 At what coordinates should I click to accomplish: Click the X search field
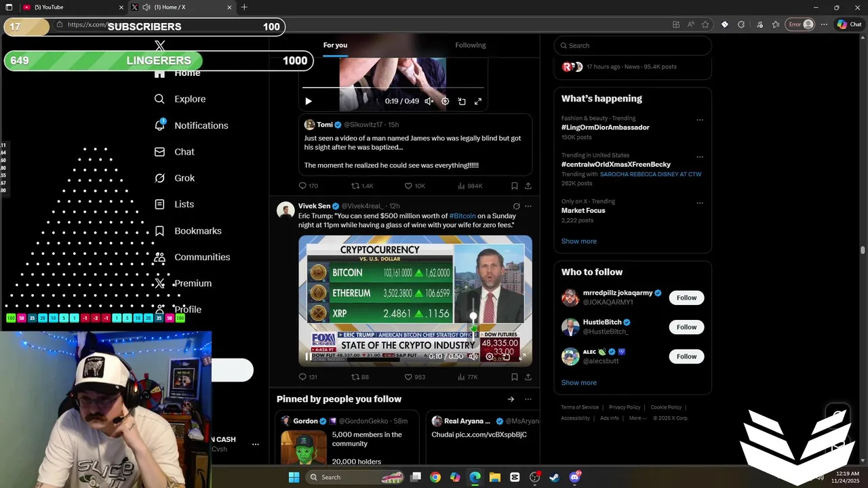[633, 45]
